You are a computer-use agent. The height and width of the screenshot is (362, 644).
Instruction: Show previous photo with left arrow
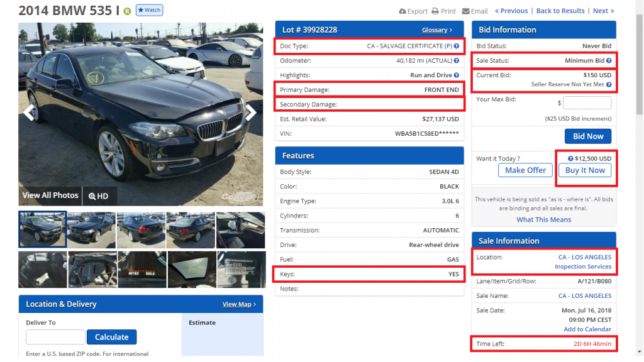(x=29, y=112)
